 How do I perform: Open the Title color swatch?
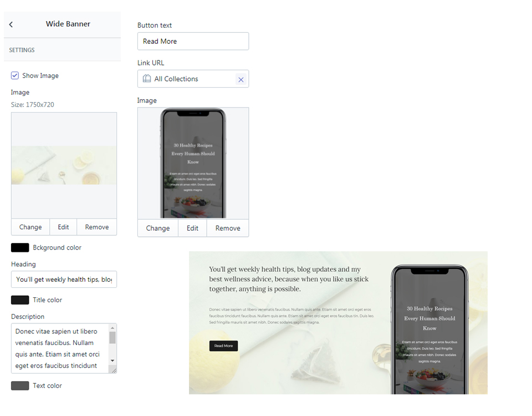click(x=20, y=300)
